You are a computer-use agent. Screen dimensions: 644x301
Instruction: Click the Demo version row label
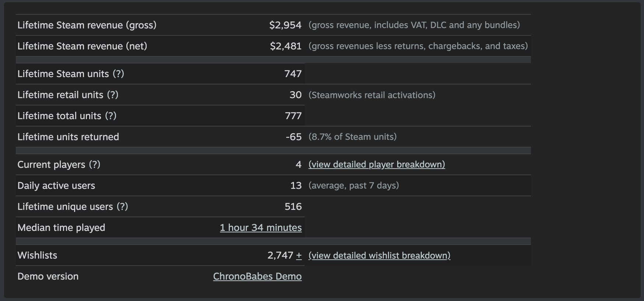(x=48, y=276)
